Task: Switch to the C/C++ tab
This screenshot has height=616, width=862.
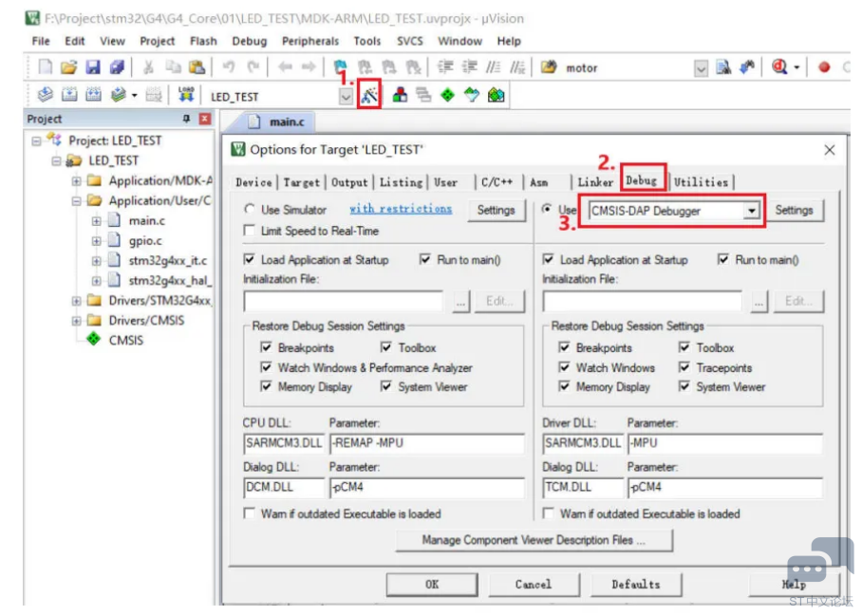Action: [497, 182]
